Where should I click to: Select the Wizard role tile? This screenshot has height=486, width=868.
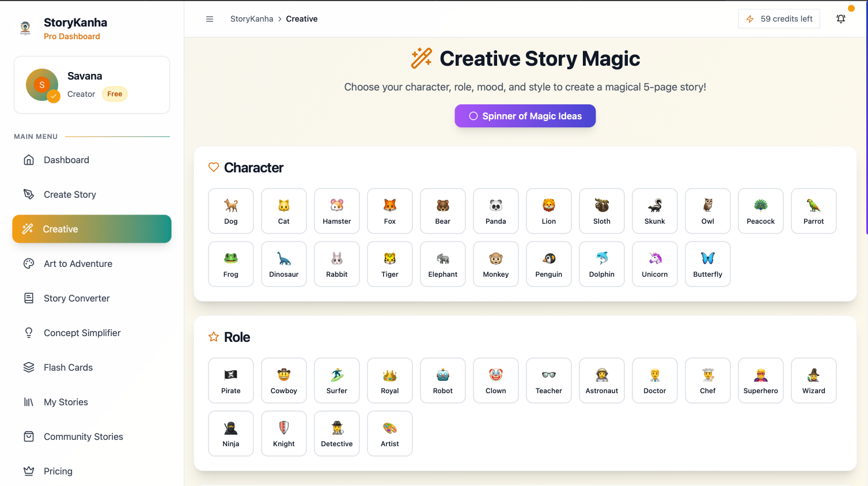(x=813, y=380)
